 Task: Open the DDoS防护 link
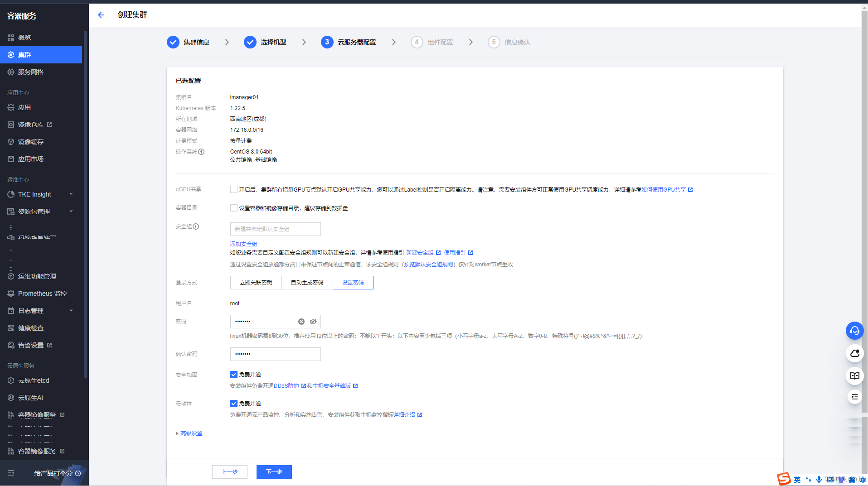pyautogui.click(x=286, y=386)
